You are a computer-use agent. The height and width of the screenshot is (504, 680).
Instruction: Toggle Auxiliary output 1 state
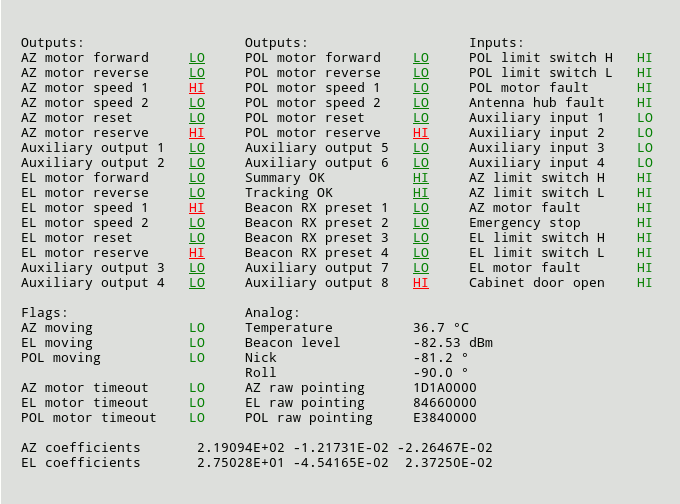[x=196, y=148]
